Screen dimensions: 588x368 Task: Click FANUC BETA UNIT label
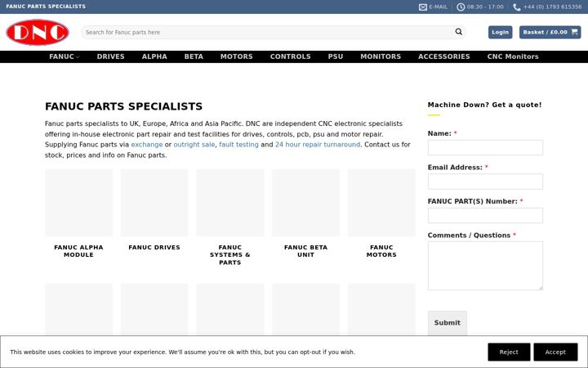(x=305, y=251)
